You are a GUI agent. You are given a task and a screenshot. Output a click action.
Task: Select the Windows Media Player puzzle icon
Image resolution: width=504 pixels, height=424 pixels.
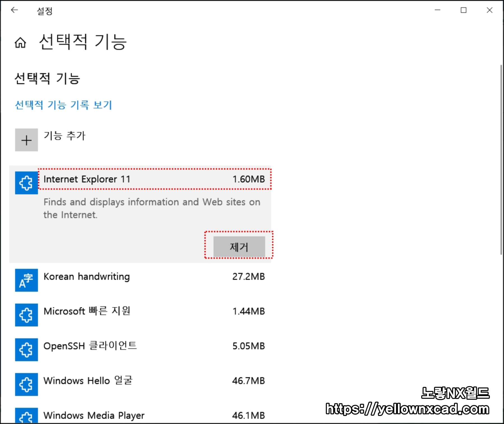[x=27, y=416]
